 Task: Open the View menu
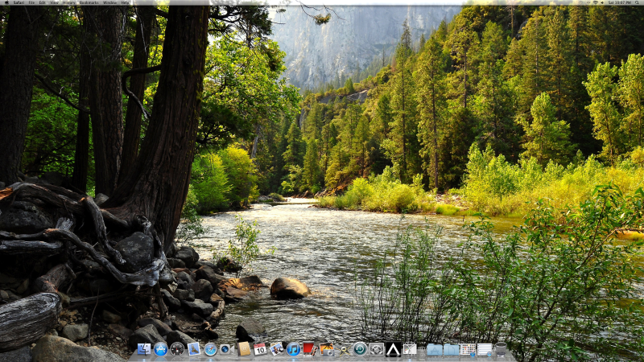click(x=54, y=2)
